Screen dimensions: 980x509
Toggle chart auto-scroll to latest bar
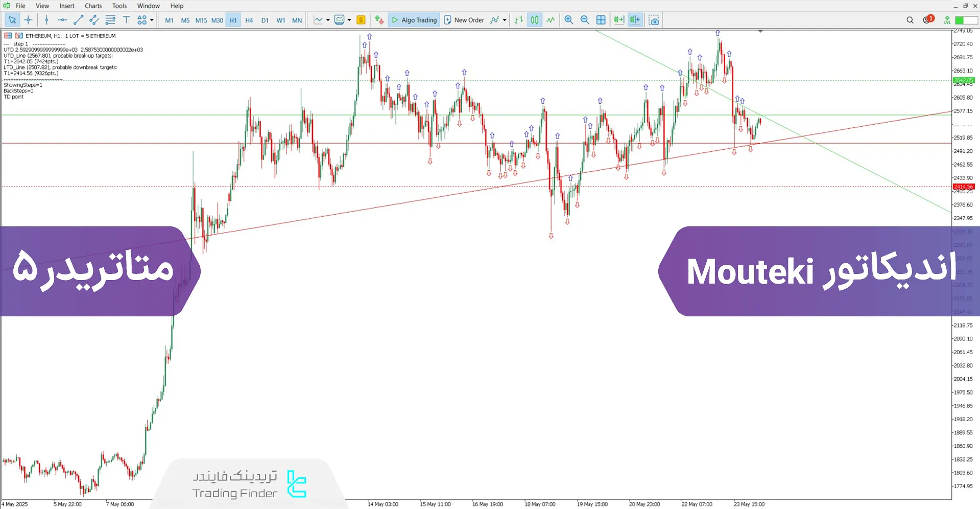[x=619, y=20]
